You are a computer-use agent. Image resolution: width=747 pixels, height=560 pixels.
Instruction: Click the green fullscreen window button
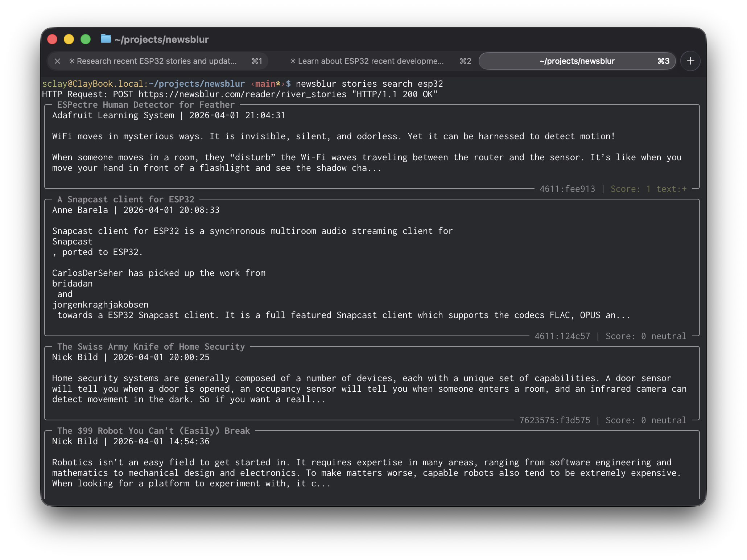click(x=86, y=39)
